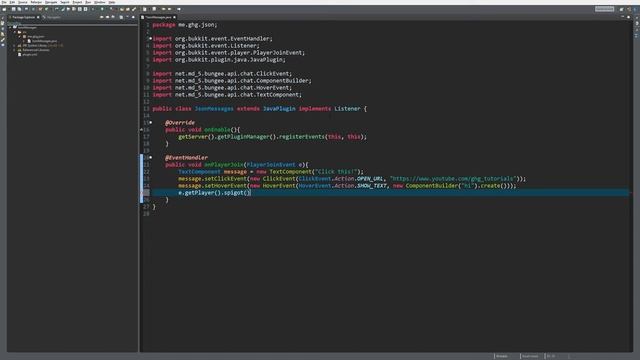Viewport: 640px width, 360px height.
Task: Collapse the JsonMessages project node
Action: pyautogui.click(x=10, y=27)
